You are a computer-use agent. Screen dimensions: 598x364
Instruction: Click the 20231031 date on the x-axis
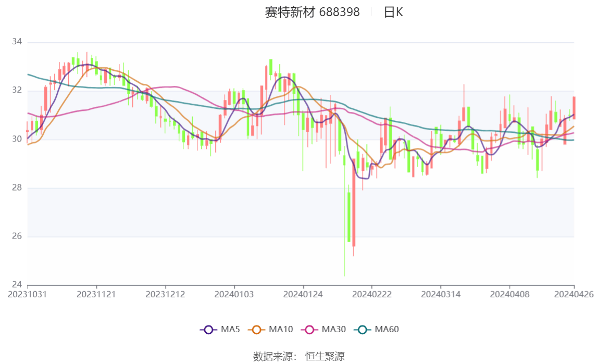[x=27, y=294]
